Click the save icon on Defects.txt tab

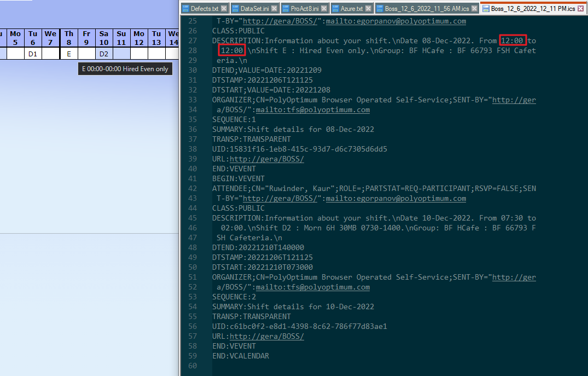185,9
